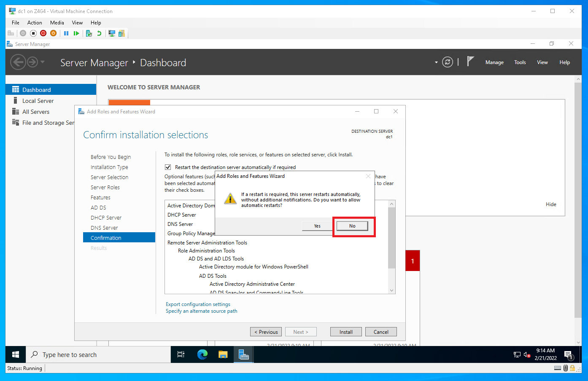
Task: Click the grayed Start power button in VM toolbar
Action: tap(23, 33)
